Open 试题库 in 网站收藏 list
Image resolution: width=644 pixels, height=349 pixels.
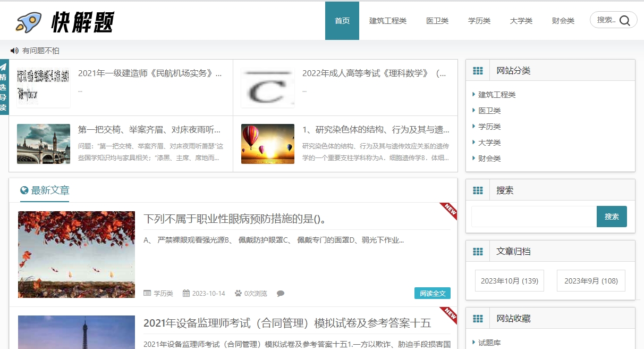[x=489, y=343]
